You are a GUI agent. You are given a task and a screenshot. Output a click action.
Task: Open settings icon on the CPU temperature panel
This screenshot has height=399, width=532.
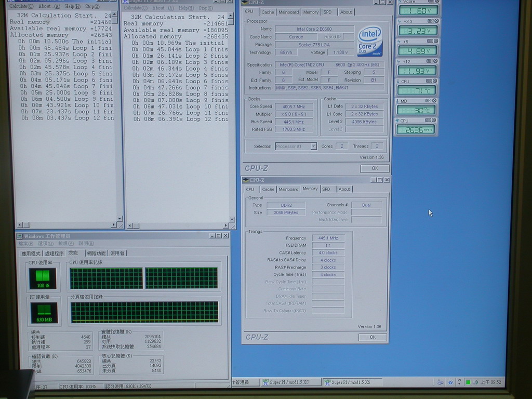pyautogui.click(x=429, y=81)
